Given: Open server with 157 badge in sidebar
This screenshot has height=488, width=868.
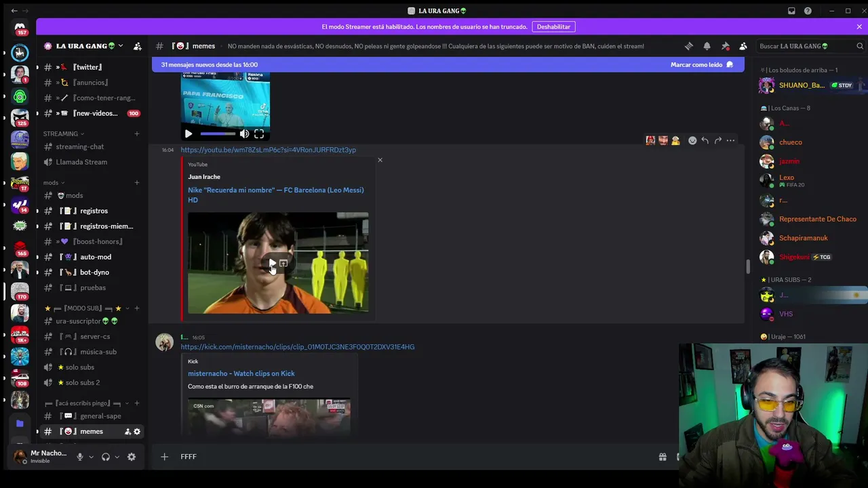Looking at the screenshot, I should (20, 28).
